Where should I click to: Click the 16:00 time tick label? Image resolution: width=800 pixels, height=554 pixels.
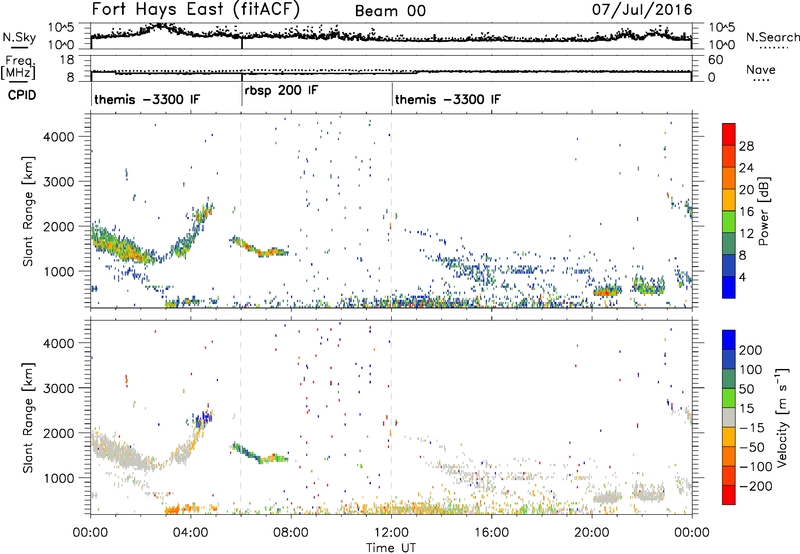coord(491,532)
